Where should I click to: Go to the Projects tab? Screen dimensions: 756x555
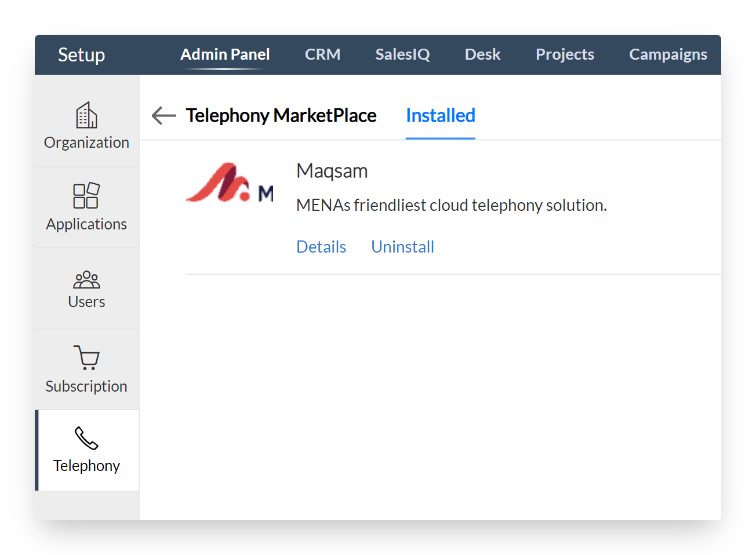pos(565,54)
